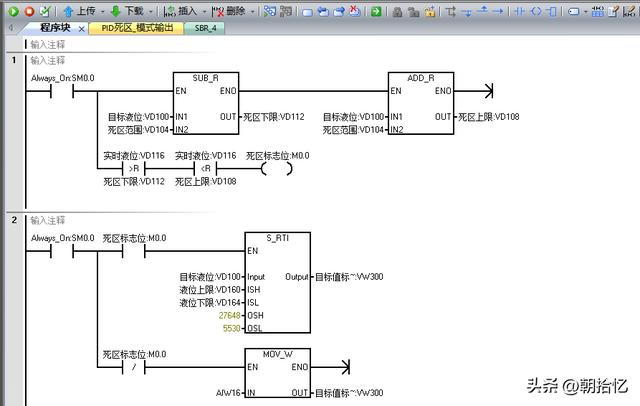This screenshot has height=406, width=640.
Task: Click network 1 comment field 输入注释
Action: pos(48,60)
